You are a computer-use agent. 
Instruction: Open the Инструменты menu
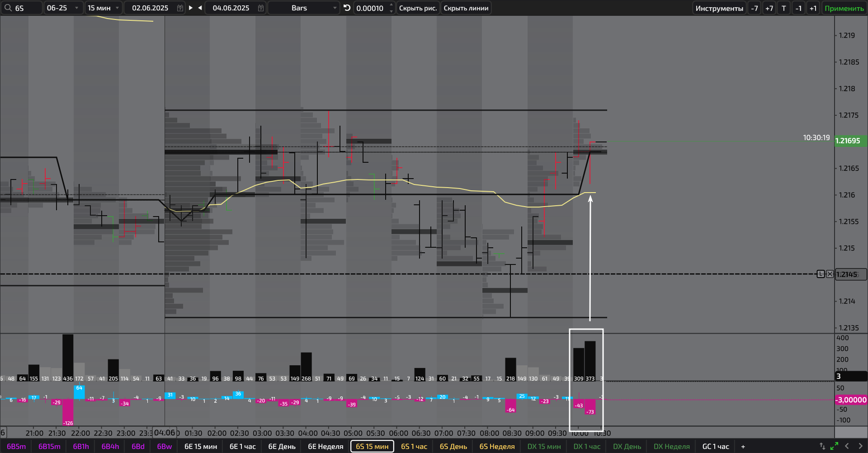719,8
